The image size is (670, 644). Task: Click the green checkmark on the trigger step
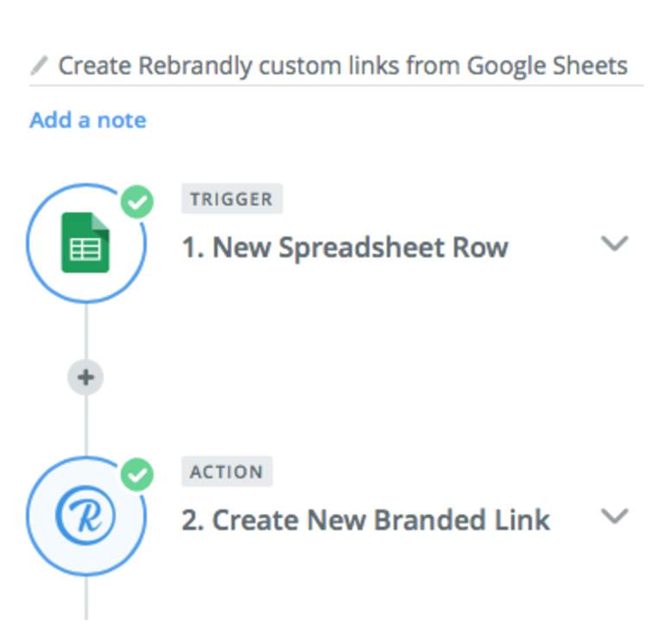137,202
